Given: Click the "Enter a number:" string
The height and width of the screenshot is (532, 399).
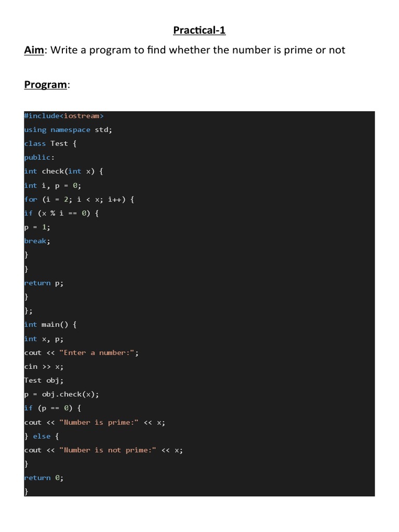Looking at the screenshot, I should pyautogui.click(x=97, y=353).
